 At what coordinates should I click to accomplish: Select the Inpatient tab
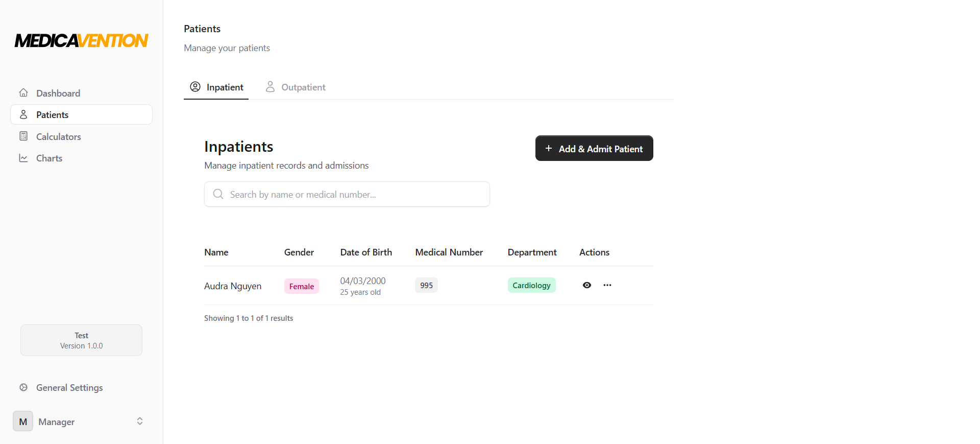coord(216,87)
